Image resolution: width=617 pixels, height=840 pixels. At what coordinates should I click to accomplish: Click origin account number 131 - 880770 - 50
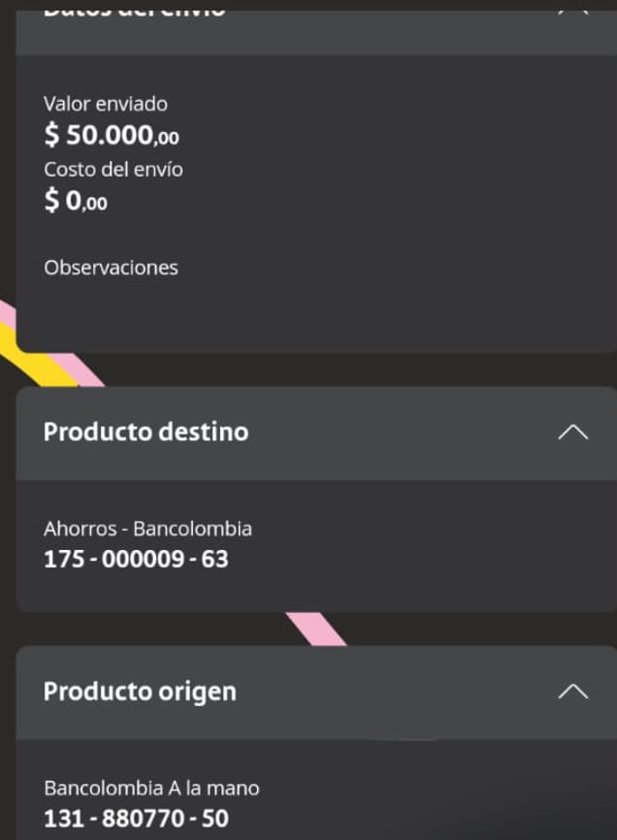[x=136, y=819]
